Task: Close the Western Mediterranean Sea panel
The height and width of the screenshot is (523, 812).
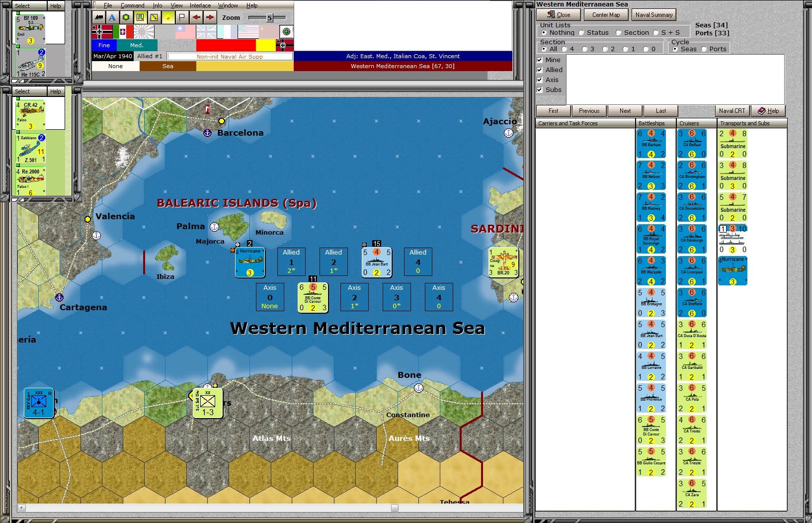Action: tap(558, 15)
